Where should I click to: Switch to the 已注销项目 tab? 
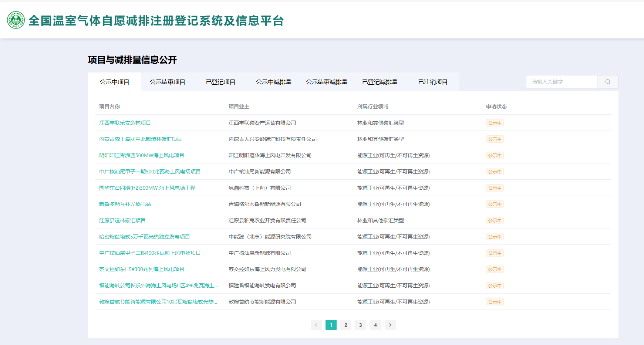[433, 82]
